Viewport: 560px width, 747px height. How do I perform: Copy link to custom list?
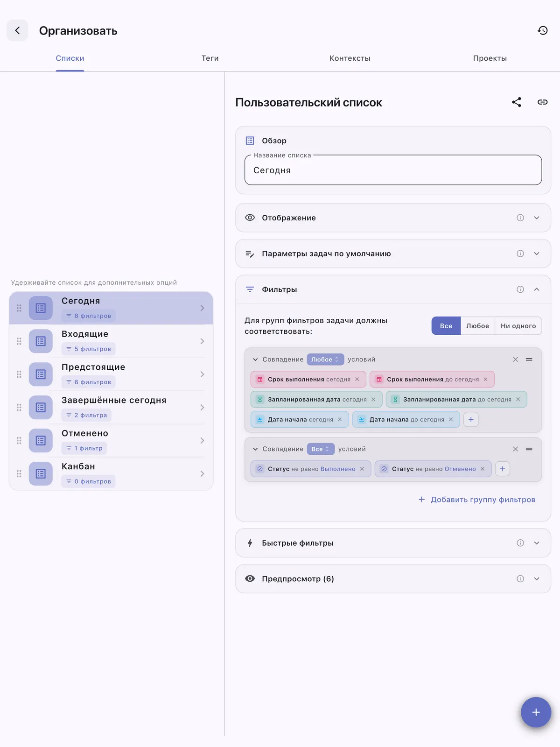pos(542,102)
